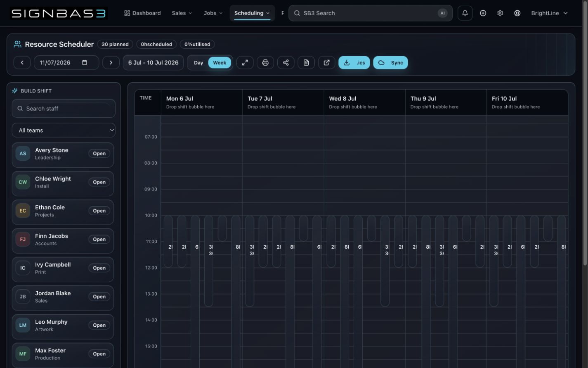
Task: Click the Resource Scheduler heading
Action: [x=59, y=44]
